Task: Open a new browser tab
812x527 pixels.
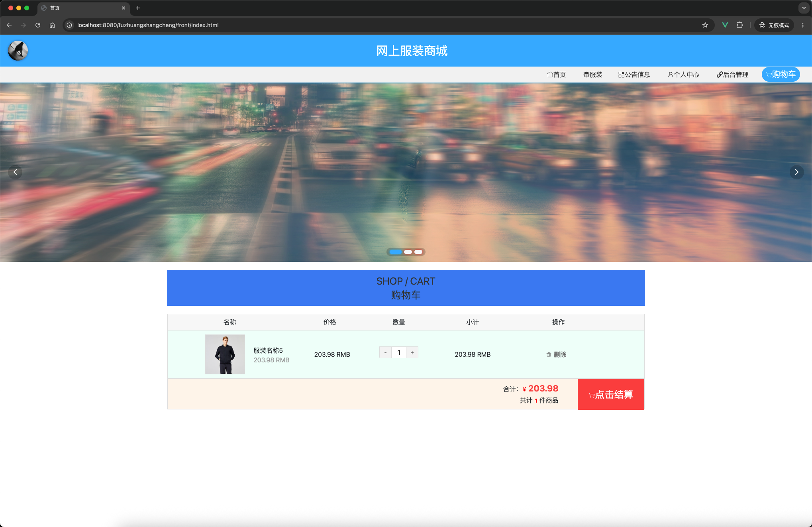Action: point(138,8)
